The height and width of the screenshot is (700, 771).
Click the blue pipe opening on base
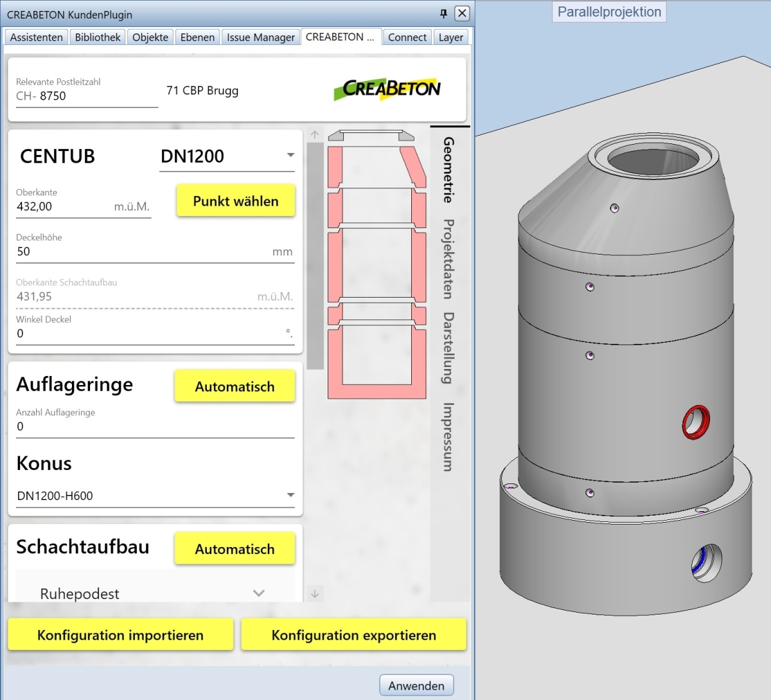(x=705, y=564)
